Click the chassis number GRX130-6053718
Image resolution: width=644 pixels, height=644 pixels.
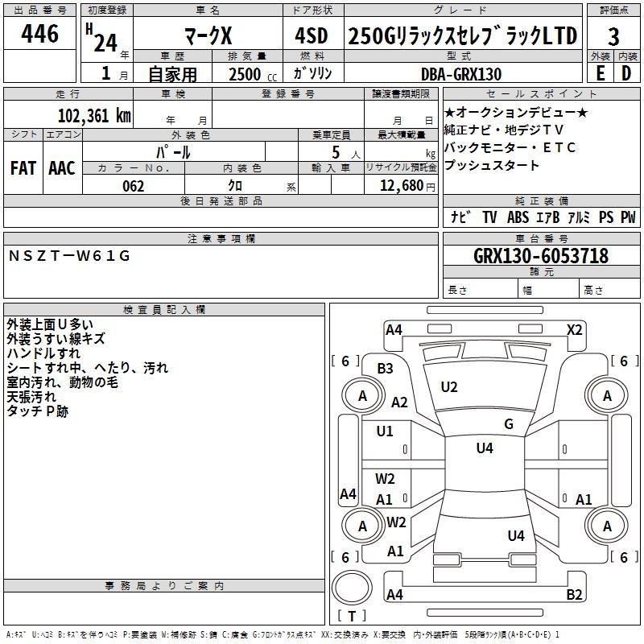point(541,255)
